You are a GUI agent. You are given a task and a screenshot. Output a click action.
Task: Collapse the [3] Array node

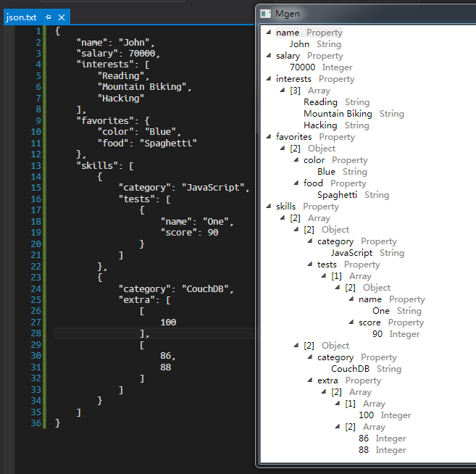coord(283,91)
